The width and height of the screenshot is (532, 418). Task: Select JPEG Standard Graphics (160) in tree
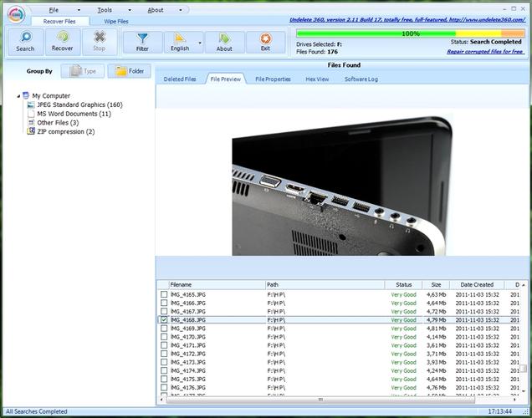(x=79, y=104)
